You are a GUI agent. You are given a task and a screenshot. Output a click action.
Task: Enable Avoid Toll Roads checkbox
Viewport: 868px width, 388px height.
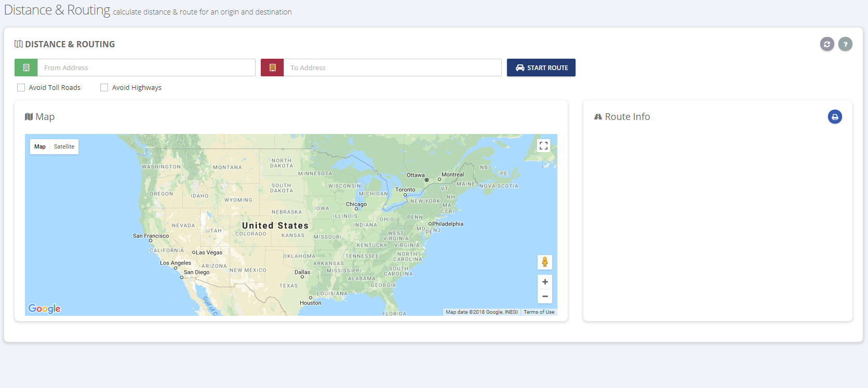pos(21,87)
